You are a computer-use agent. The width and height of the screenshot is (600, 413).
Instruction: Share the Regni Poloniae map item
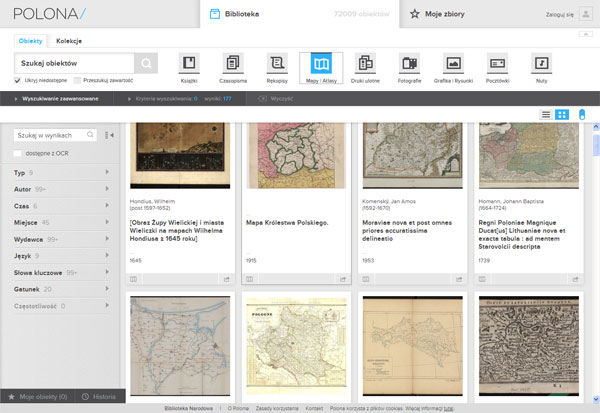pyautogui.click(x=575, y=279)
